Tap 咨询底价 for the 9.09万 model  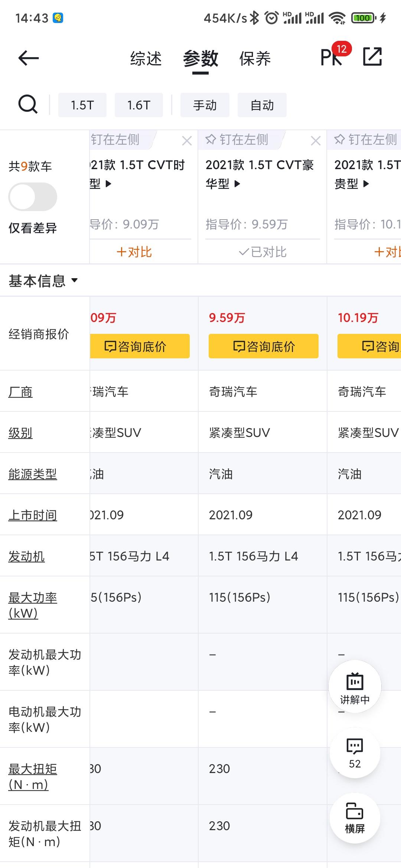pos(140,346)
